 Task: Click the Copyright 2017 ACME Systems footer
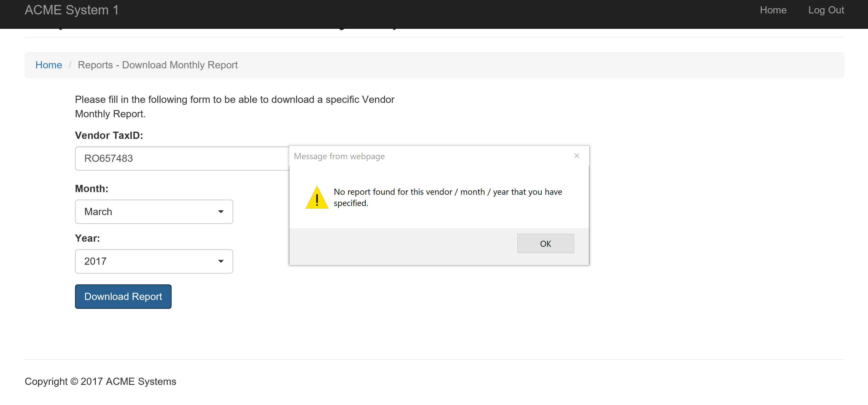pyautogui.click(x=100, y=382)
